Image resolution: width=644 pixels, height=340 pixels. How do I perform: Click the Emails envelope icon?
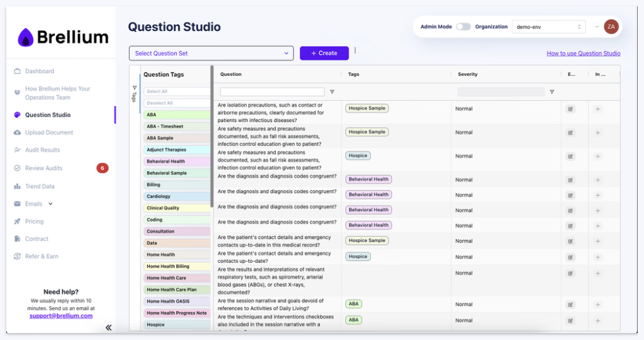[17, 204]
